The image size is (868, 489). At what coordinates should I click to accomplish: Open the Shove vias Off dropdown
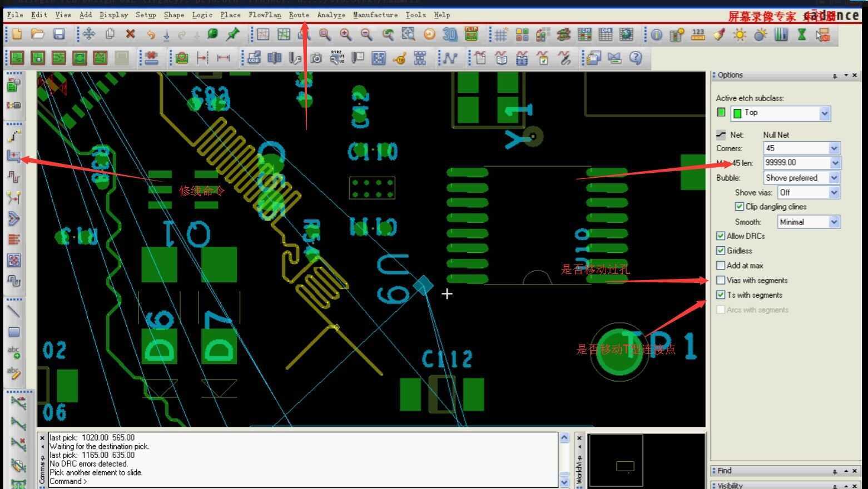834,192
